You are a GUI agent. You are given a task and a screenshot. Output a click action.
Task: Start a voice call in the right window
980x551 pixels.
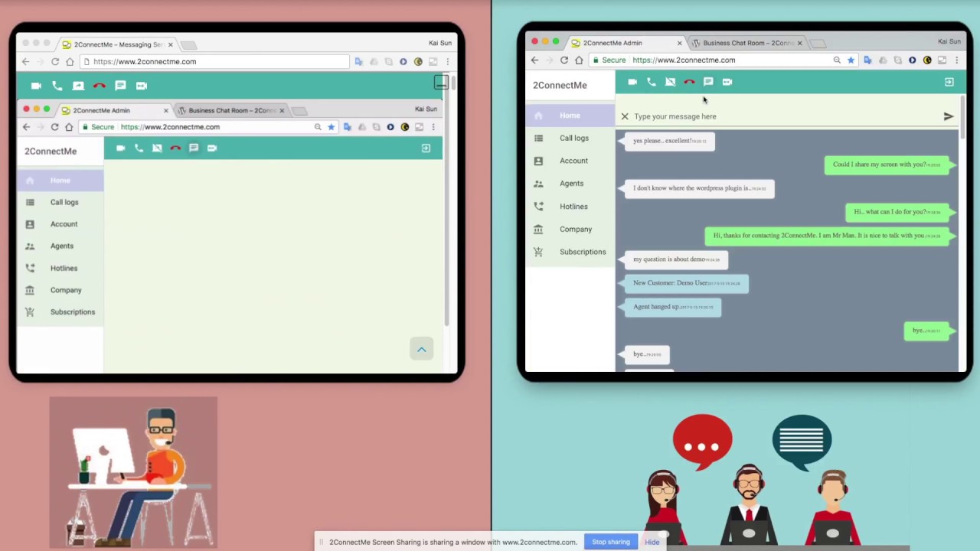point(652,82)
